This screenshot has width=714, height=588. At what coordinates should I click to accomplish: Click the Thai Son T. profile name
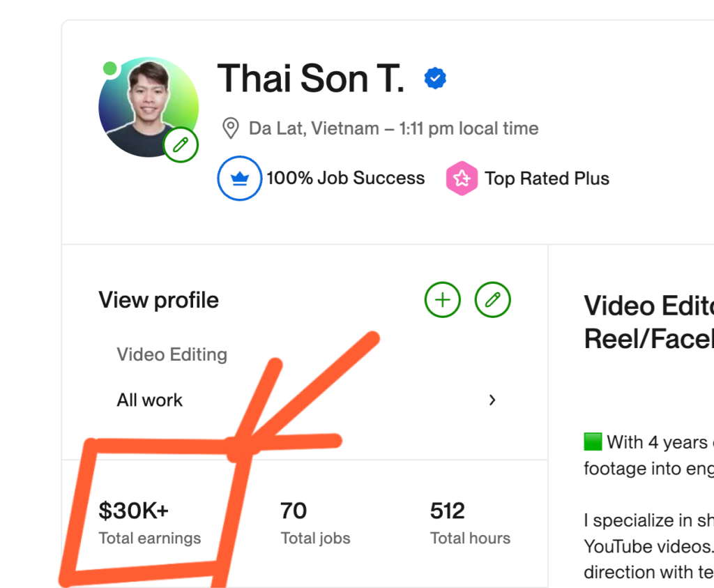[x=311, y=78]
